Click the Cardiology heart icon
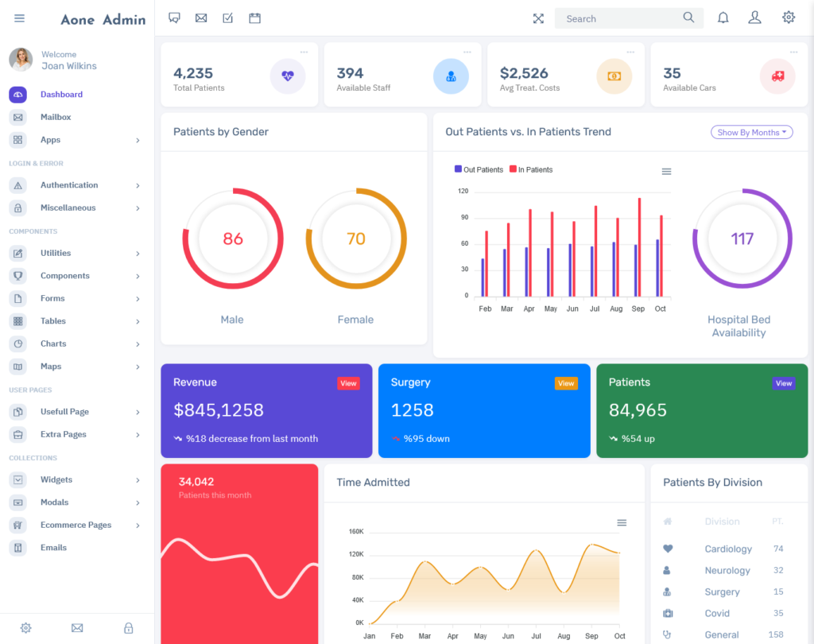The width and height of the screenshot is (814, 644). click(669, 549)
